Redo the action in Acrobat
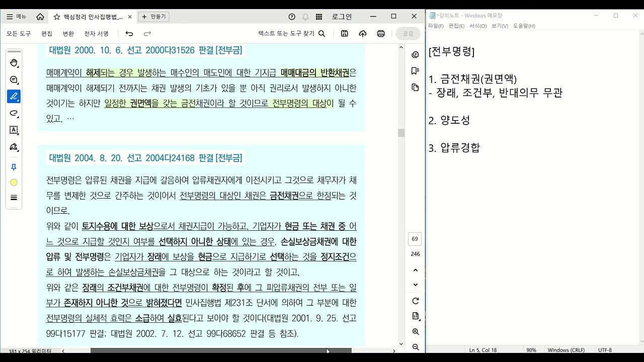Viewport: 644px width, 362px height. tap(147, 34)
